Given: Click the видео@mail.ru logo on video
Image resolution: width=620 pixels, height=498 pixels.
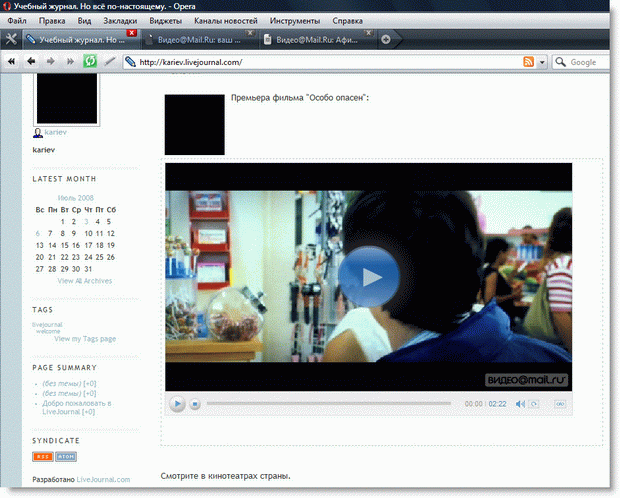Looking at the screenshot, I should click(x=526, y=380).
